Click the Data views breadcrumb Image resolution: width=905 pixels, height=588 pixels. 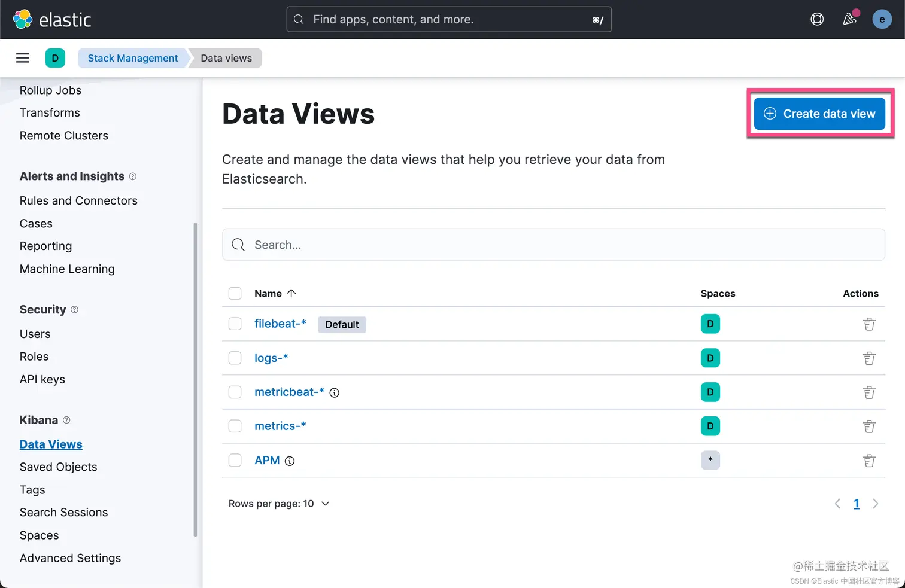pyautogui.click(x=226, y=58)
